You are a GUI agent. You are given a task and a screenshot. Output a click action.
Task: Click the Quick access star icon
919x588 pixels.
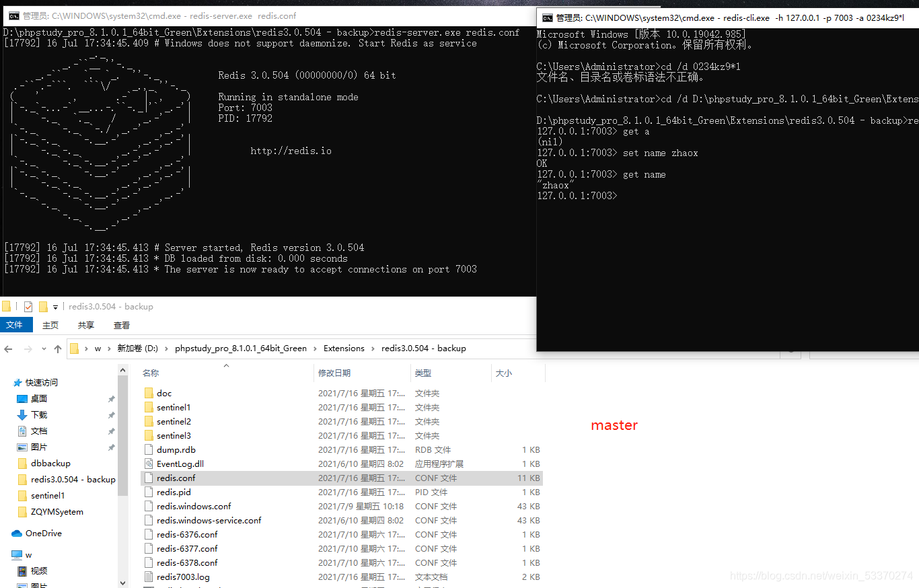point(17,382)
